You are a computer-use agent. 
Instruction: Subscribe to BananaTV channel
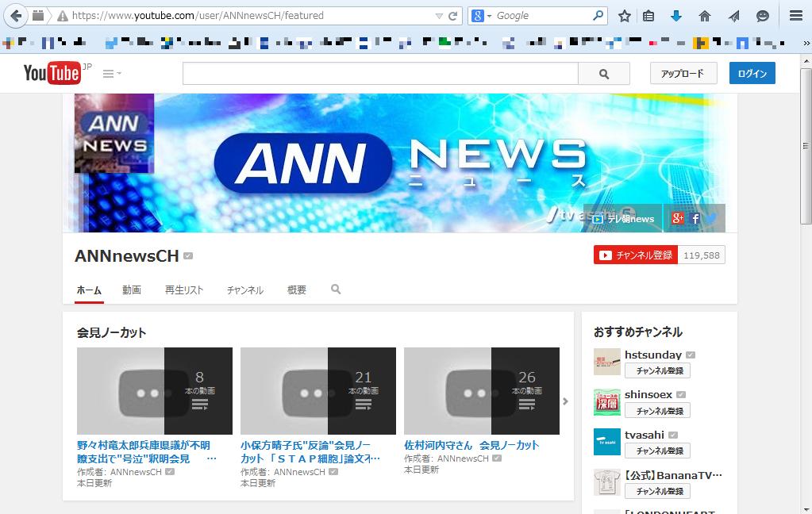click(657, 491)
